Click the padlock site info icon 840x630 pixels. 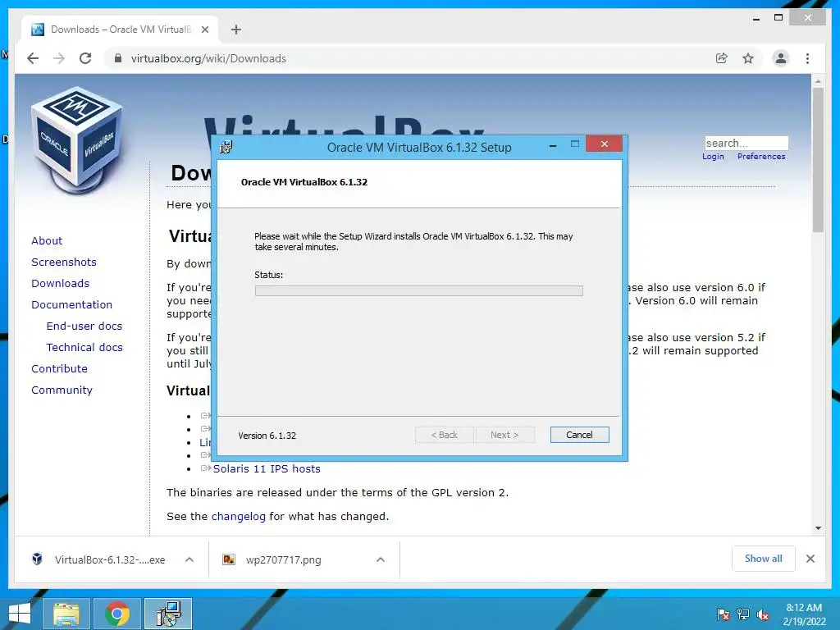click(x=118, y=58)
